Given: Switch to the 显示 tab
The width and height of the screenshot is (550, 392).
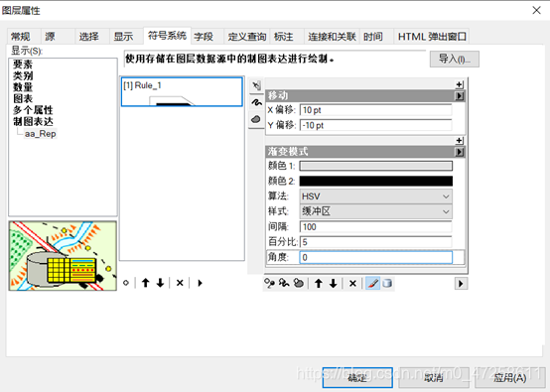Looking at the screenshot, I should click(126, 37).
